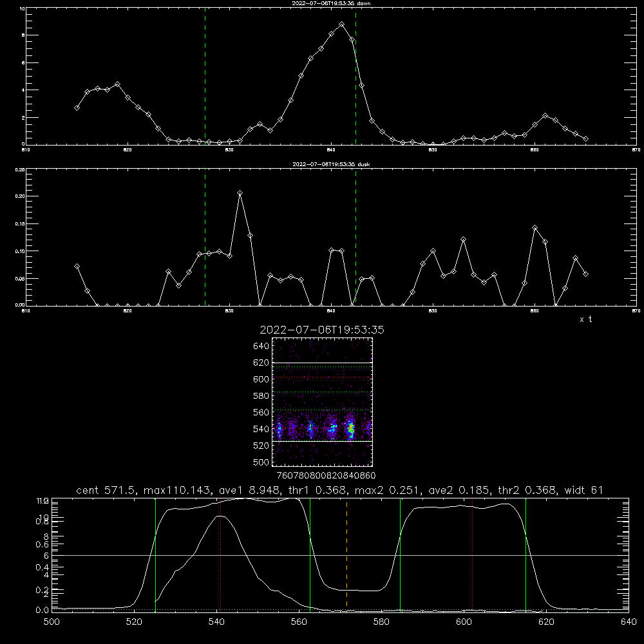Click the '840' x-axis label of dawn plot
The height and width of the screenshot is (644, 644).
point(331,150)
